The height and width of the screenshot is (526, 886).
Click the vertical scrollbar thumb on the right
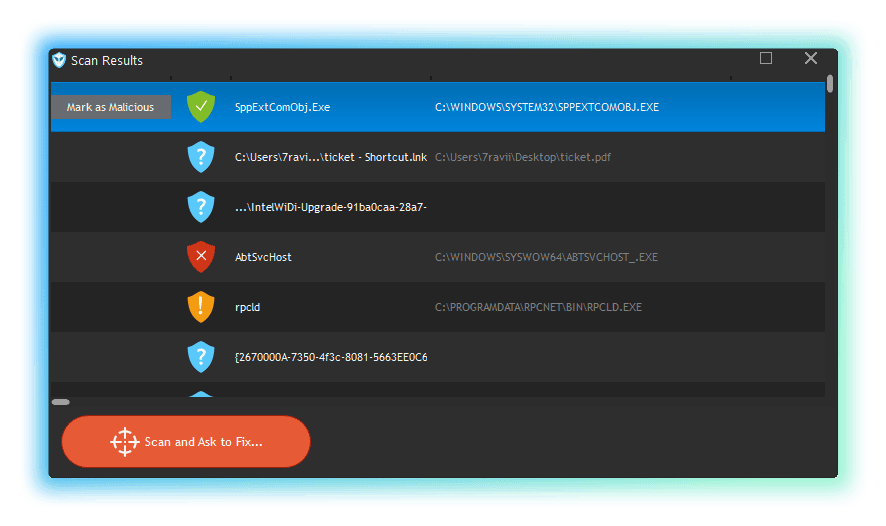coord(830,84)
